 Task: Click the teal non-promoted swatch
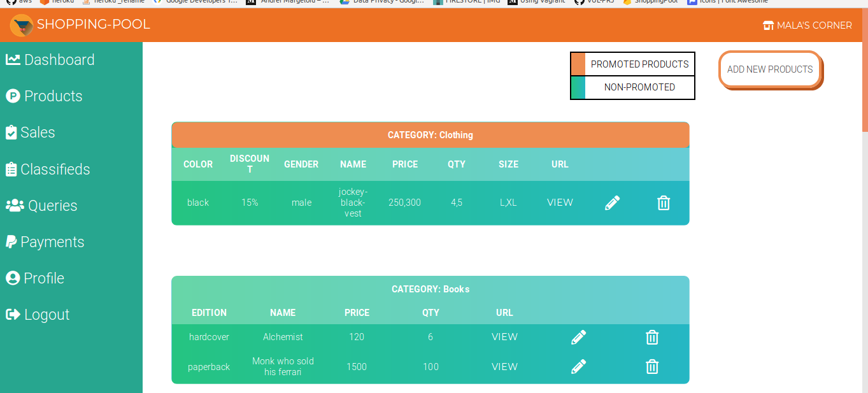578,87
